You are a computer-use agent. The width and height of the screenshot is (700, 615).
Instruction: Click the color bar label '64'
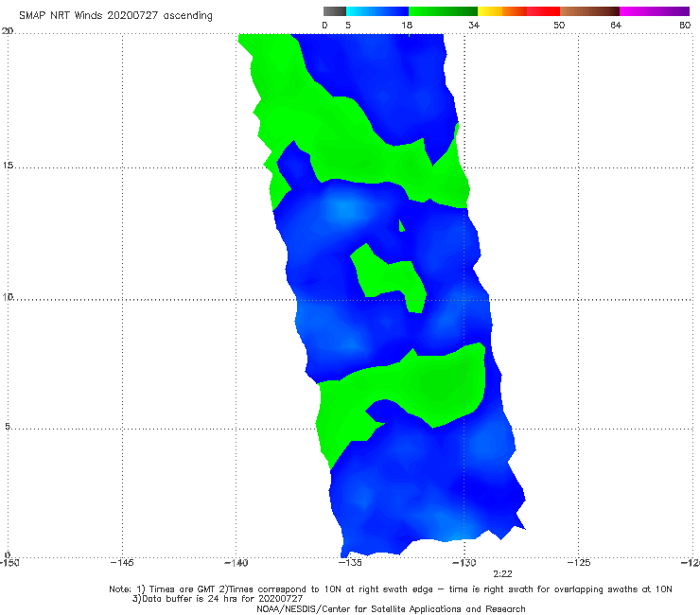616,26
